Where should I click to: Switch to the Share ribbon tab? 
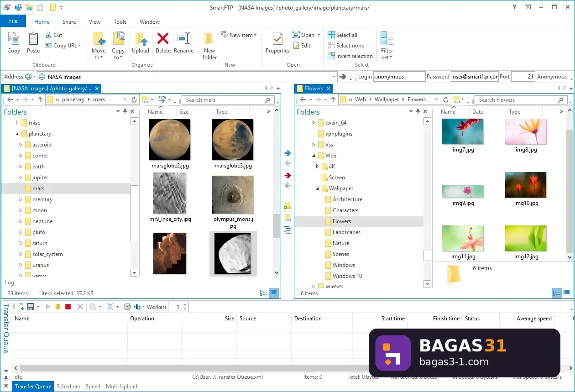[69, 21]
